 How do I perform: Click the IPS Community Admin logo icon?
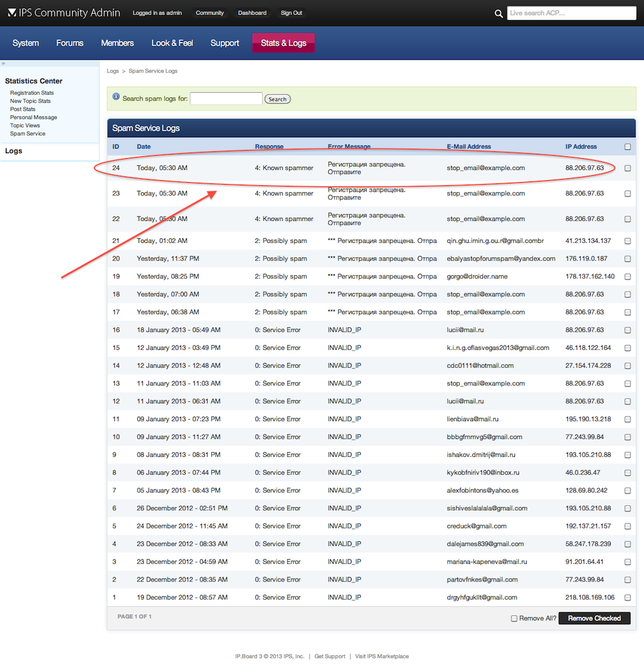tap(12, 13)
